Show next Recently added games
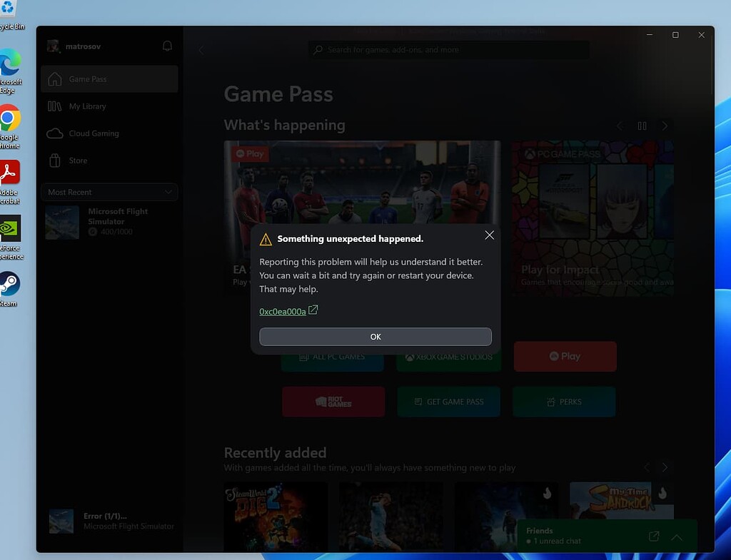The width and height of the screenshot is (731, 560). pos(665,467)
